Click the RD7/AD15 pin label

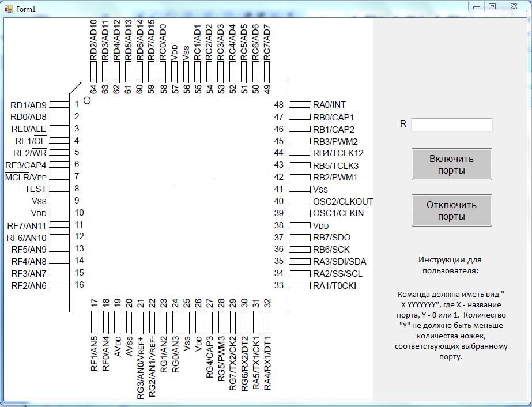pos(152,40)
